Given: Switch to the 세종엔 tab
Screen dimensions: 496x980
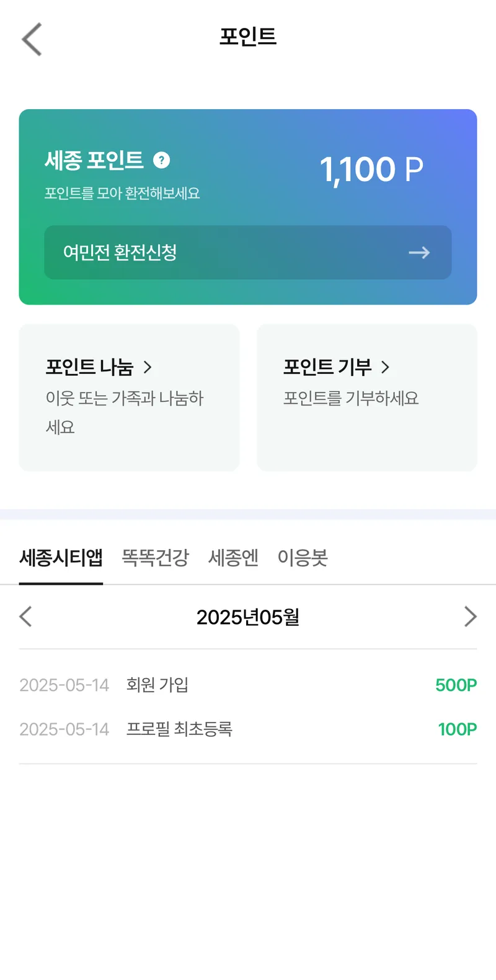Looking at the screenshot, I should click(233, 558).
